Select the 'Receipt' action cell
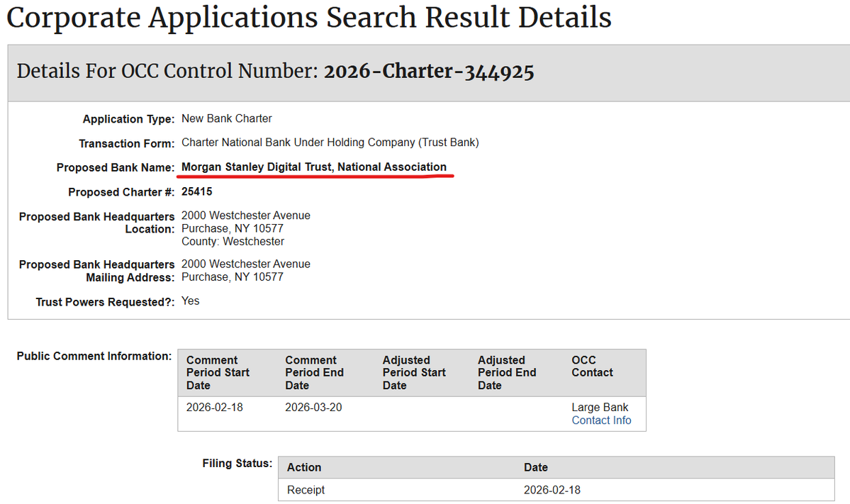This screenshot has width=850, height=504. [306, 490]
